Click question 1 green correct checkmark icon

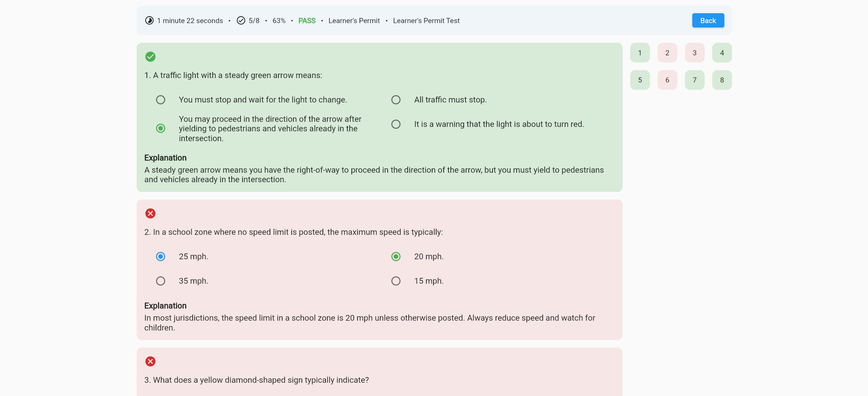click(x=150, y=57)
